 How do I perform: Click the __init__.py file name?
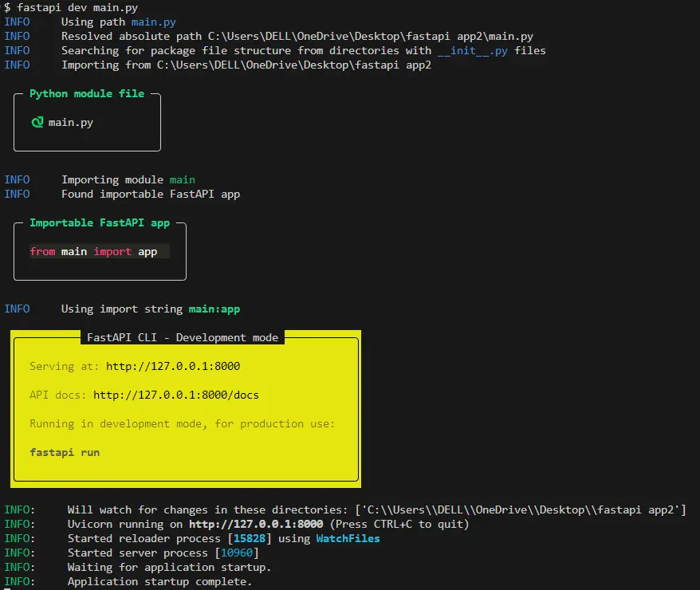pos(472,50)
